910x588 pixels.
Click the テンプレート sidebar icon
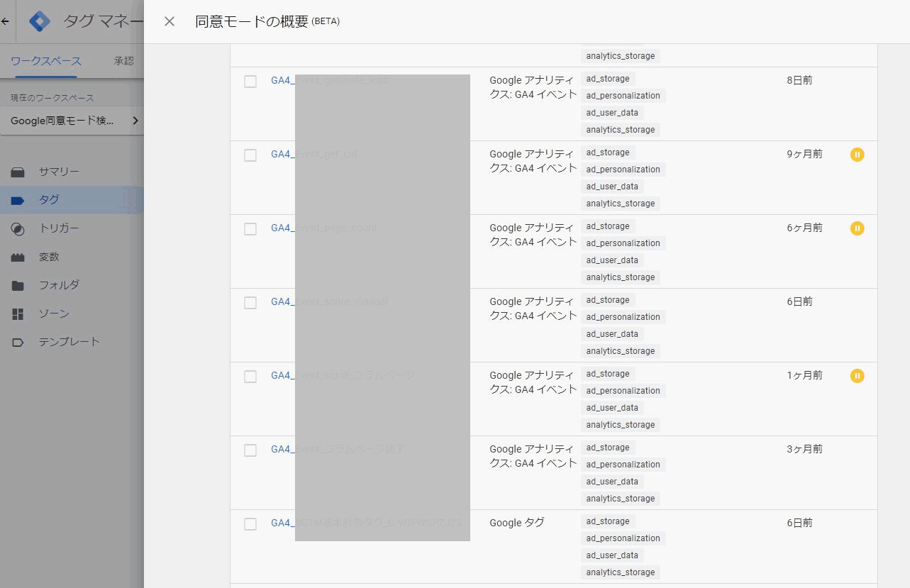coord(18,342)
